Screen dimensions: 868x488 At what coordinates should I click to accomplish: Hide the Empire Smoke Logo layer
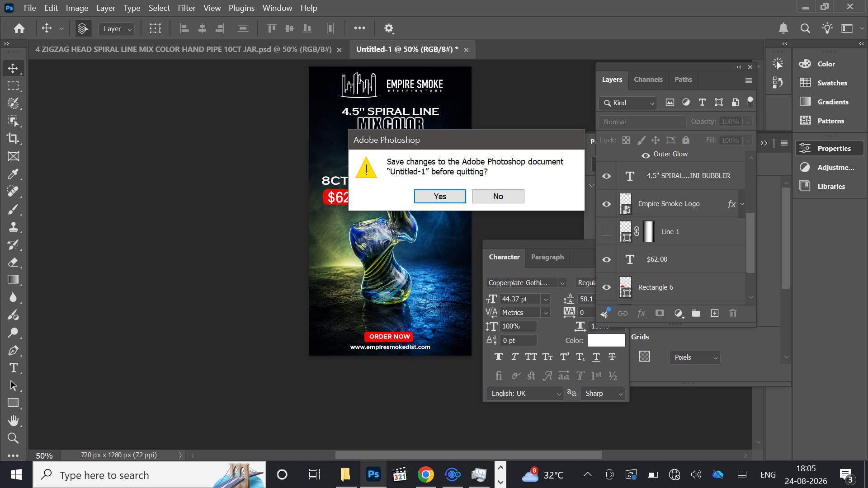[606, 204]
